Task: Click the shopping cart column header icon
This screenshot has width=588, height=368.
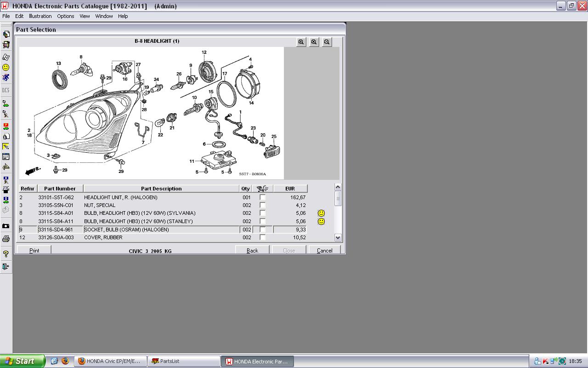Action: pyautogui.click(x=263, y=189)
